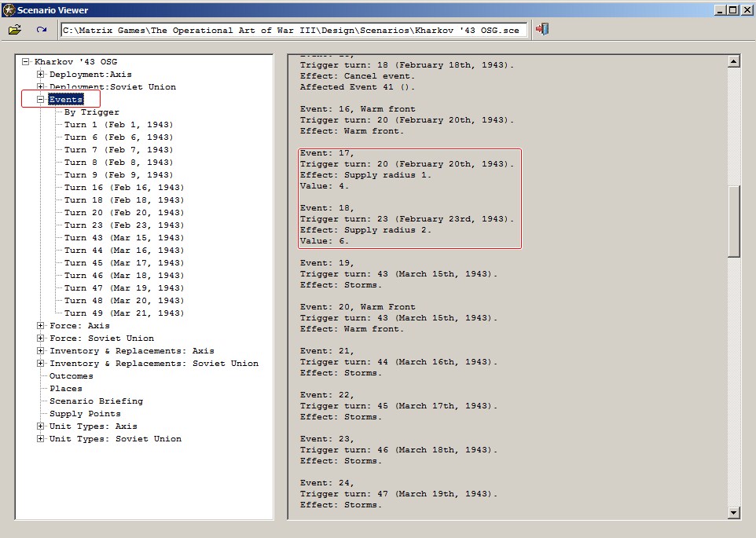Viewport: 756px width, 538px height.
Task: Select the Force: Axis tree item
Action: coord(79,326)
